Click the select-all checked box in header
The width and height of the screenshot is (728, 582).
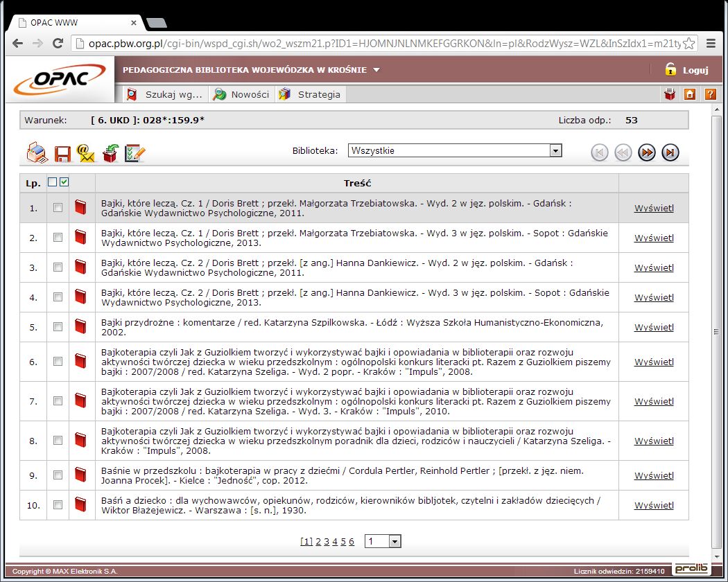point(64,182)
